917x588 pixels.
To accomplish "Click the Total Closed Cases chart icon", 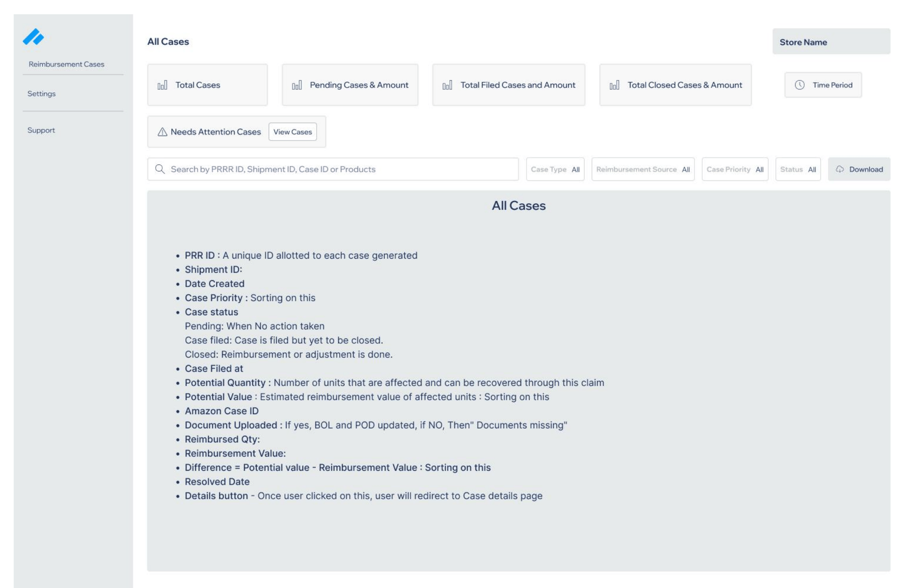I will pyautogui.click(x=614, y=85).
